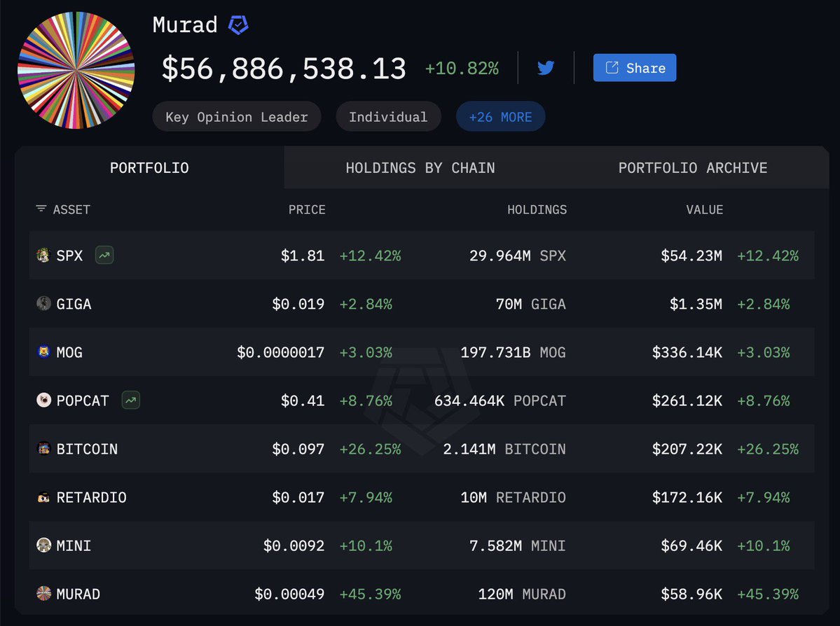840x626 pixels.
Task: Select the MINI asset name
Action: point(74,545)
